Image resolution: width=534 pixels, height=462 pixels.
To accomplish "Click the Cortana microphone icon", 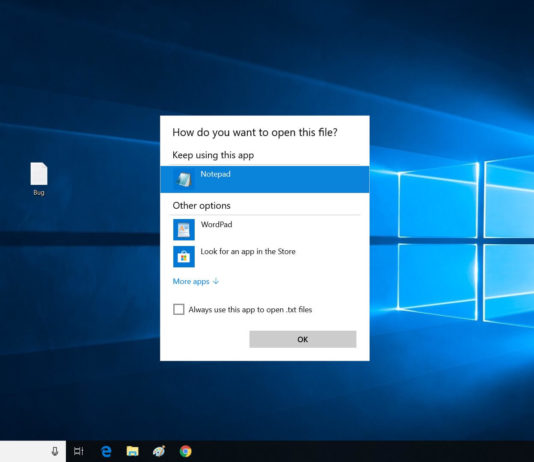I will 55,451.
